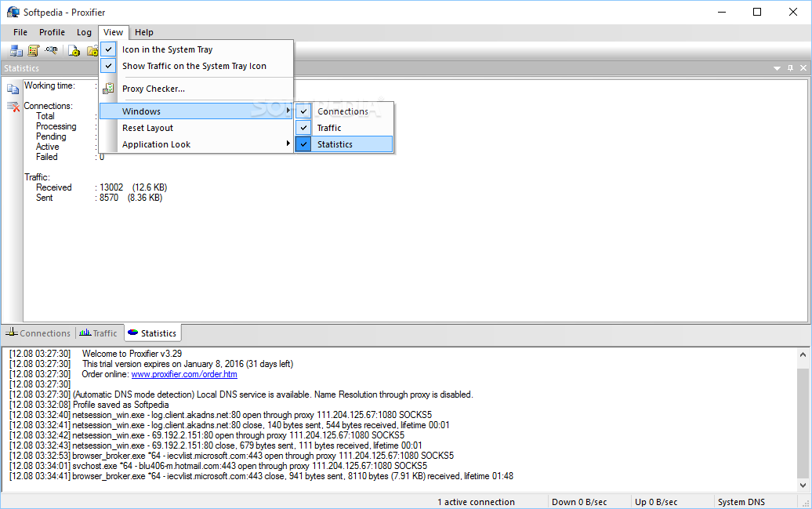
Task: Click the Proxifier title bar app icon
Action: [x=13, y=12]
